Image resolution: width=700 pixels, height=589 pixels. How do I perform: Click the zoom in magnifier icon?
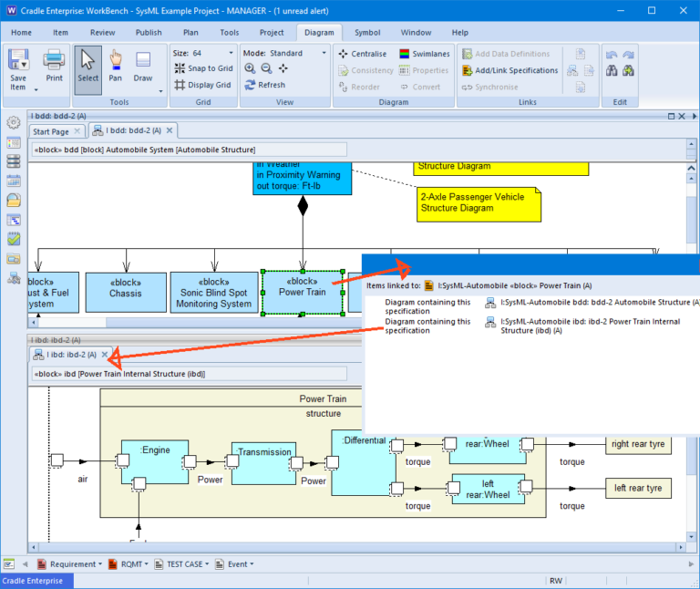[x=250, y=68]
